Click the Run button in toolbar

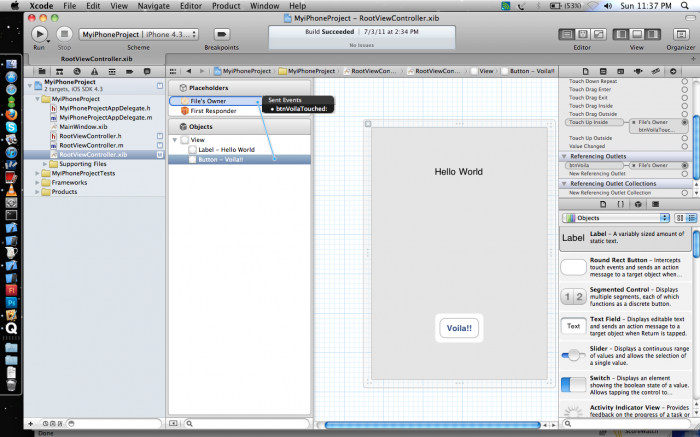coord(40,34)
